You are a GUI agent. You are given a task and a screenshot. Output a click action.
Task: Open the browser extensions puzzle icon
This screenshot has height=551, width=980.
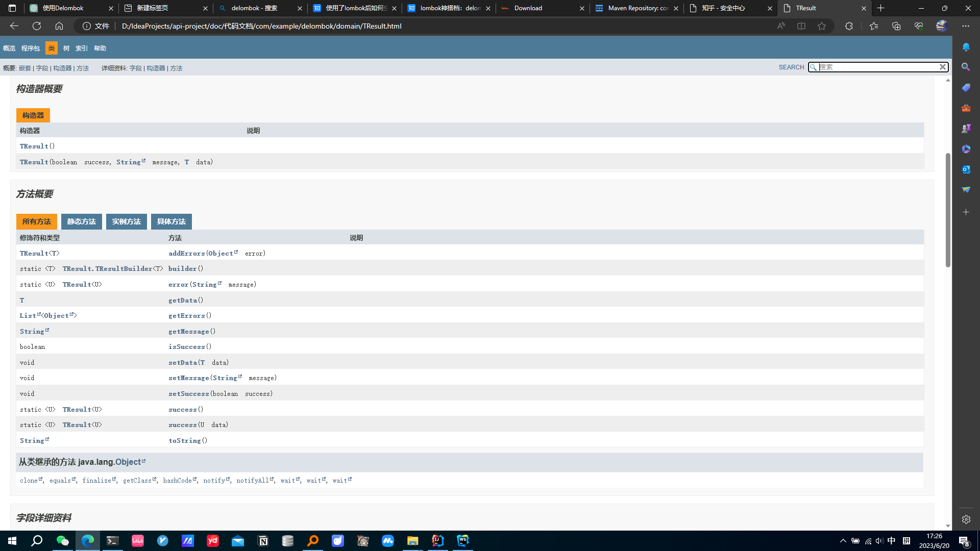point(849,26)
